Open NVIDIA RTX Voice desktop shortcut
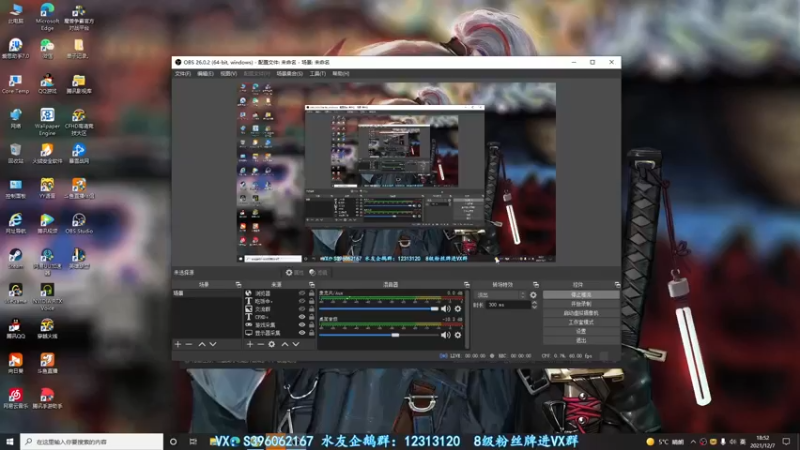The width and height of the screenshot is (800, 450). click(x=47, y=297)
